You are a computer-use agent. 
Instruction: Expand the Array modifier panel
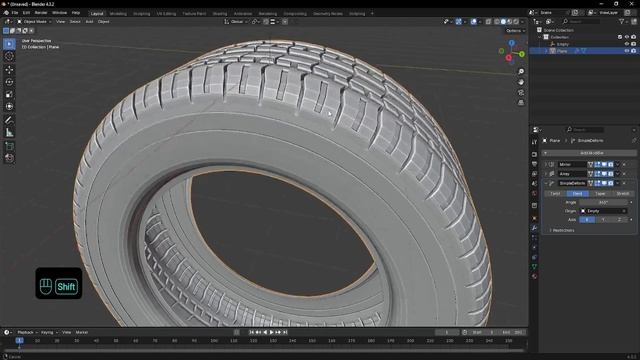click(546, 174)
